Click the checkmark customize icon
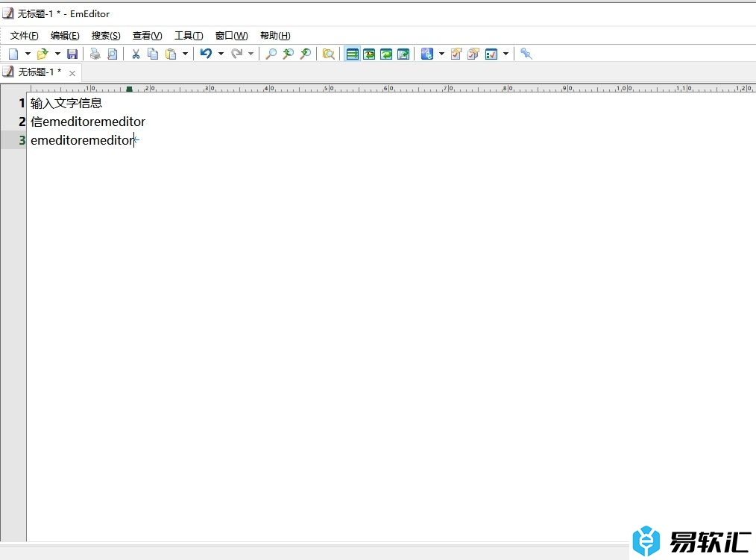 click(x=491, y=54)
